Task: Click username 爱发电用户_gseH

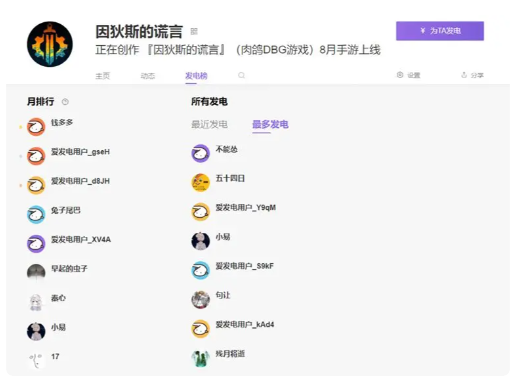Action: [x=80, y=152]
